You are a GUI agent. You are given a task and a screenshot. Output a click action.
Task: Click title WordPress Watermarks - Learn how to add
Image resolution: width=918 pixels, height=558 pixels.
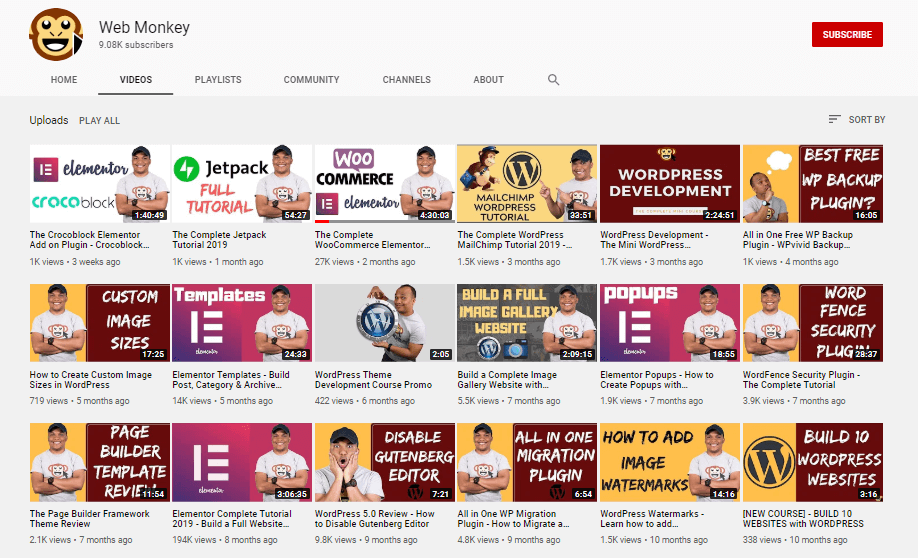[x=652, y=519]
